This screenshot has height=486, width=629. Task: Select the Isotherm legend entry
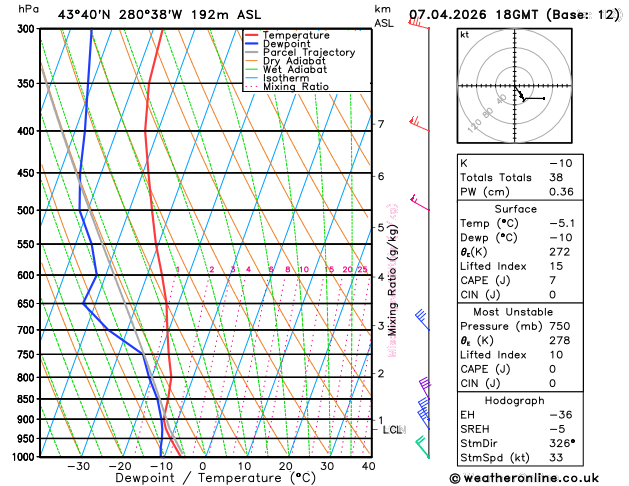pos(286,78)
